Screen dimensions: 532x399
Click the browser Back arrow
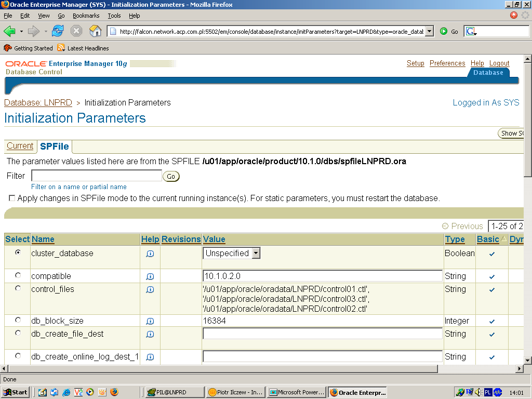[x=9, y=31]
